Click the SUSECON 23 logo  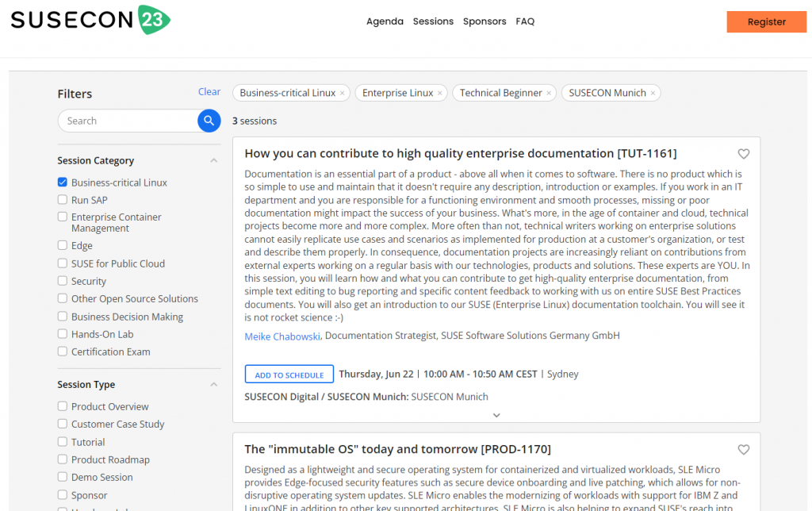coord(90,21)
